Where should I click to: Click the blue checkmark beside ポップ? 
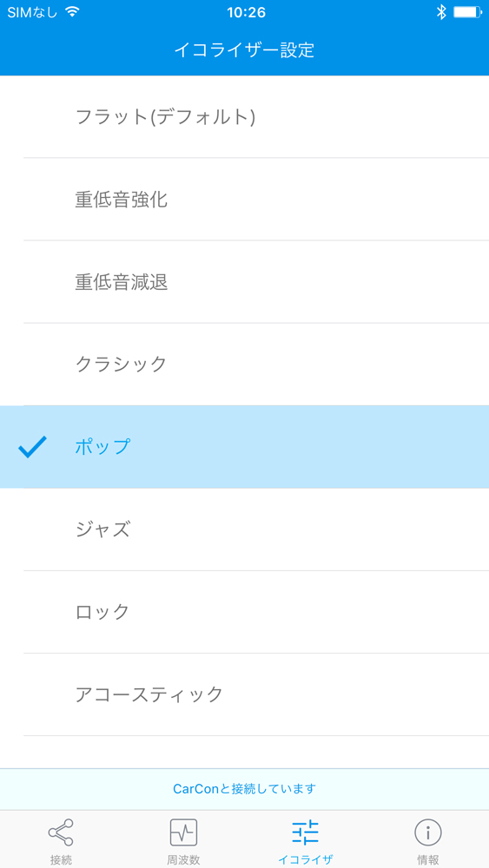pos(33,447)
